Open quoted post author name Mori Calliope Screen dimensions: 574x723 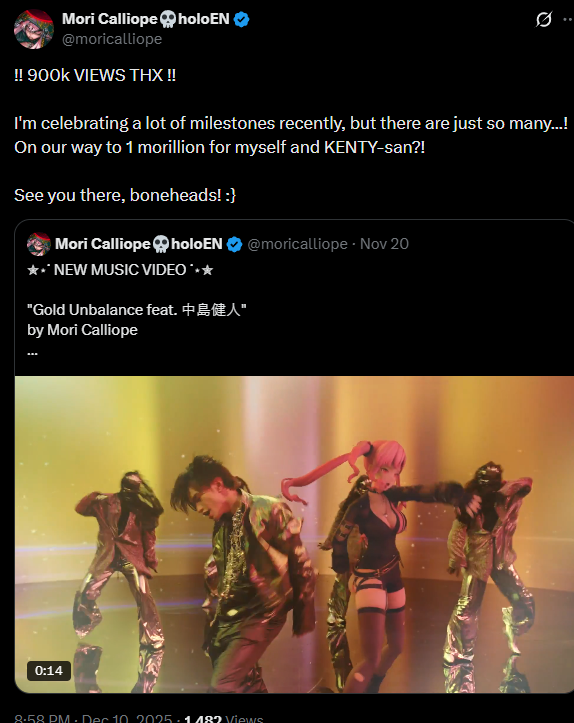point(103,244)
